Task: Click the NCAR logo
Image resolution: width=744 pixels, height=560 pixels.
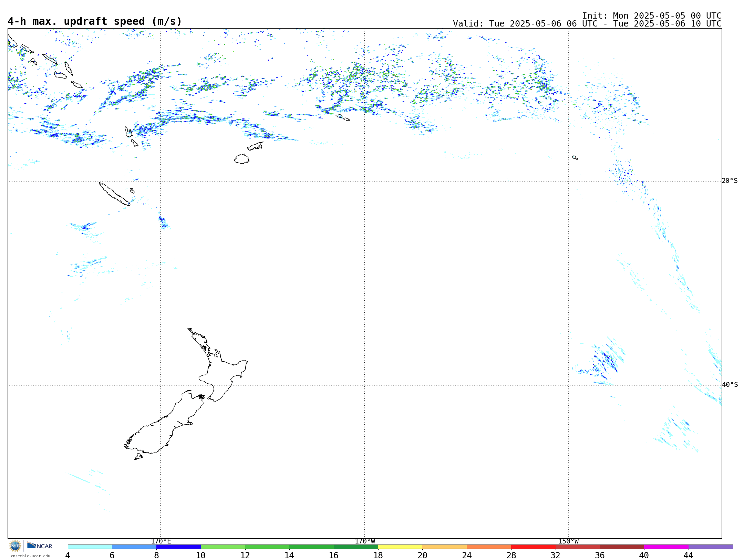Action: (x=40, y=546)
